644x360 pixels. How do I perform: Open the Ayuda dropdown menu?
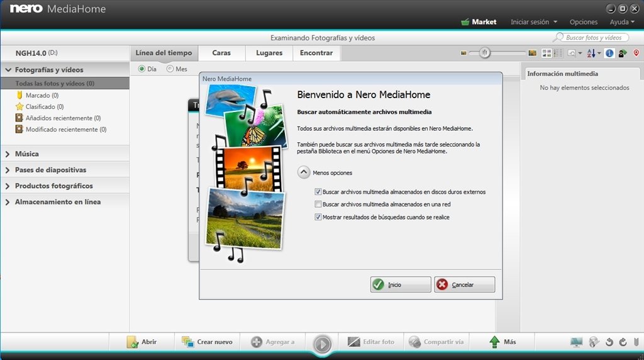coord(622,22)
